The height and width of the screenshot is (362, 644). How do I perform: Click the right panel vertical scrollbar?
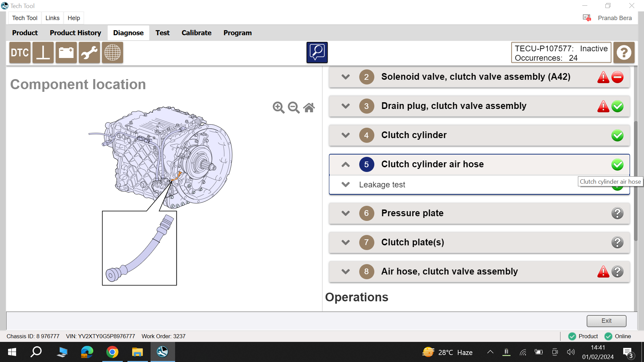point(636,181)
